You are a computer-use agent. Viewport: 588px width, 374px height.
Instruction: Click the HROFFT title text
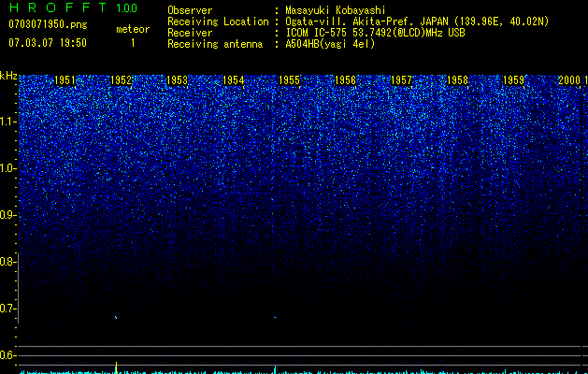58,7
